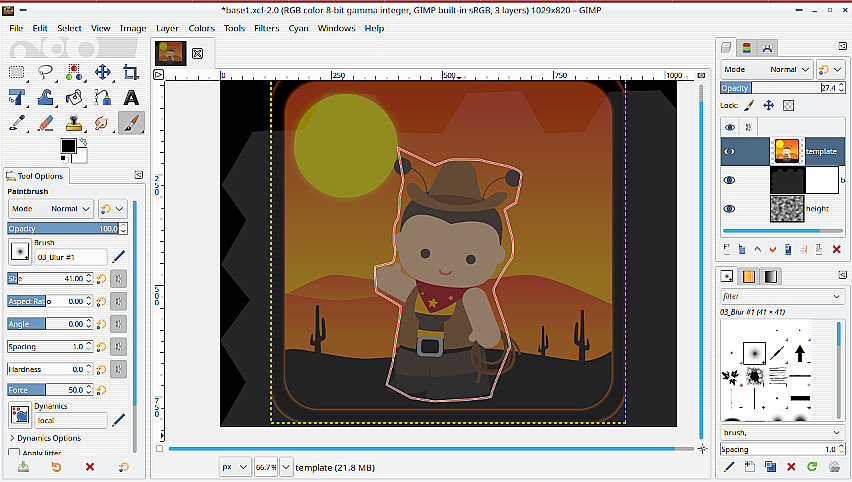The height and width of the screenshot is (482, 852).
Task: Select the Move tool
Action: 102,72
